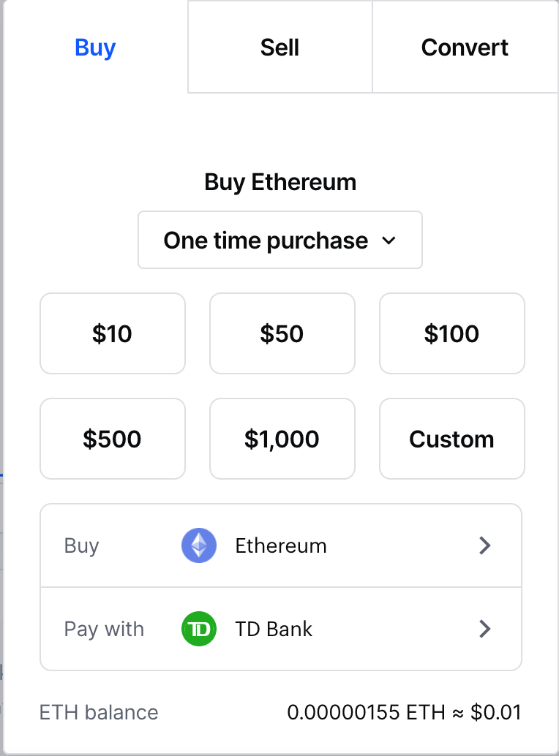Switch to the Convert tab

pyautogui.click(x=465, y=47)
